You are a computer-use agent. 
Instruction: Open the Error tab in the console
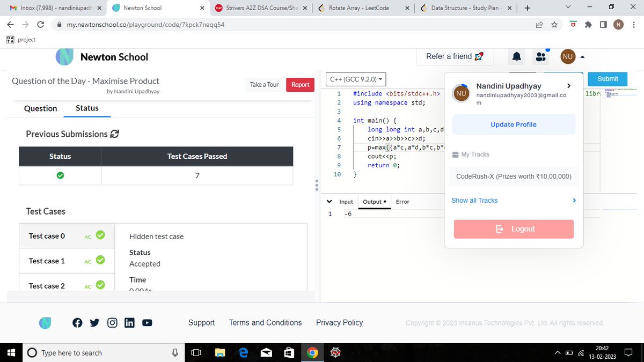402,202
